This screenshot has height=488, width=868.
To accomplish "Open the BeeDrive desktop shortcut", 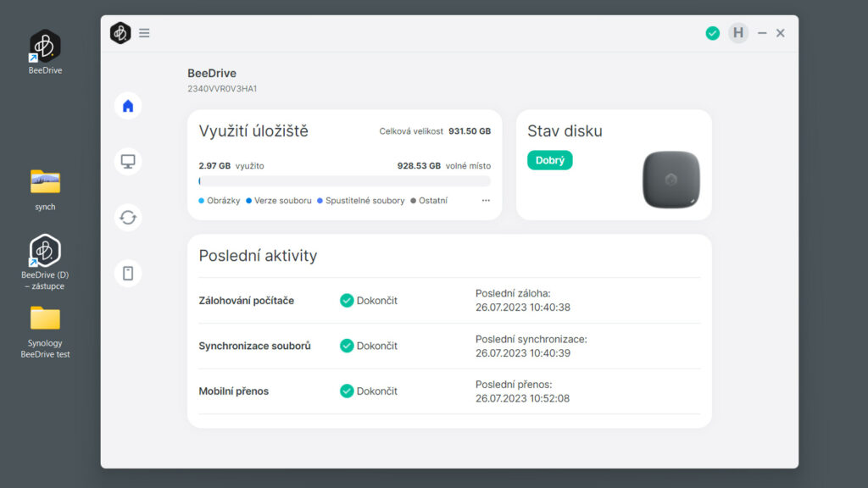I will pyautogui.click(x=45, y=51).
